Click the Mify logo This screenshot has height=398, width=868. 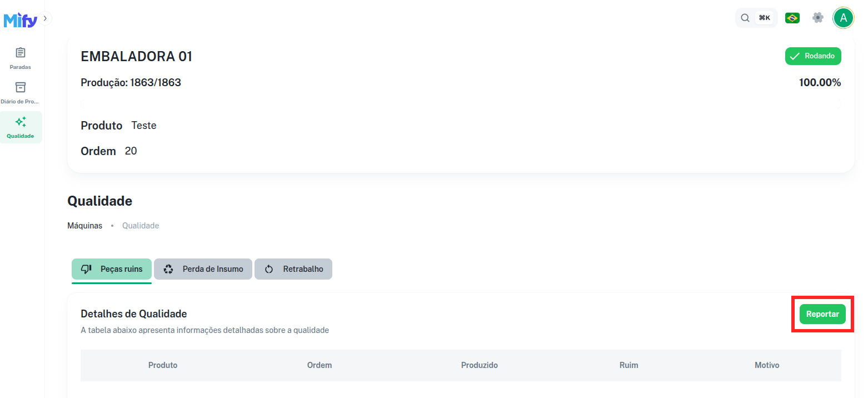tap(20, 20)
